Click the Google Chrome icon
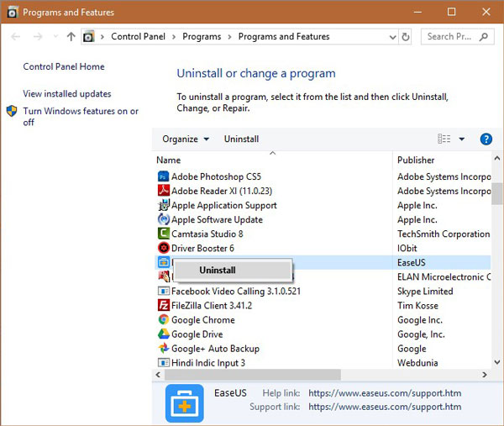The width and height of the screenshot is (504, 426). tap(163, 320)
